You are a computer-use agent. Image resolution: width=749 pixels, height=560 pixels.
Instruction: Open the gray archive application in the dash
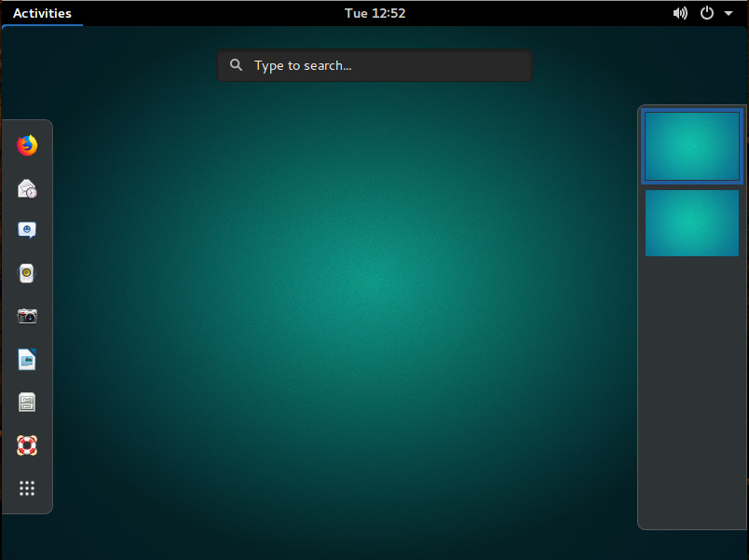[26, 402]
